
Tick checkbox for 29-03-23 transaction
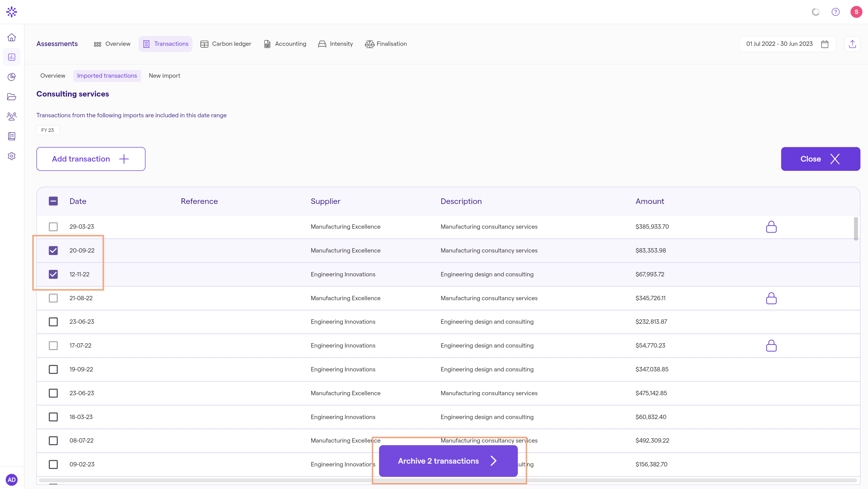53,227
